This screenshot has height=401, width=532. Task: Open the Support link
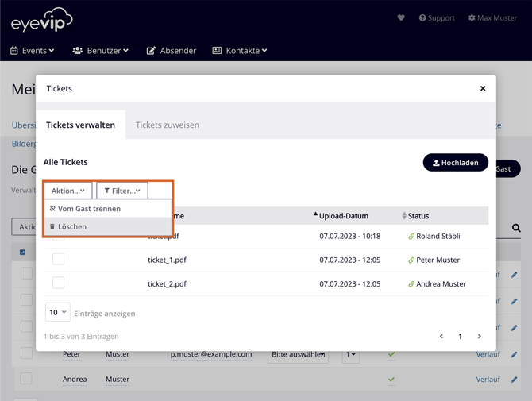[437, 18]
